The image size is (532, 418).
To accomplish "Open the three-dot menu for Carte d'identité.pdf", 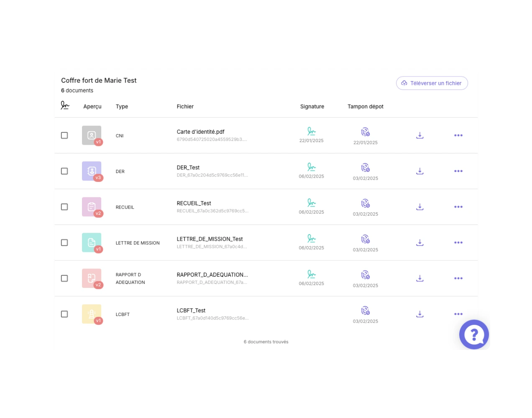I will pos(458,135).
